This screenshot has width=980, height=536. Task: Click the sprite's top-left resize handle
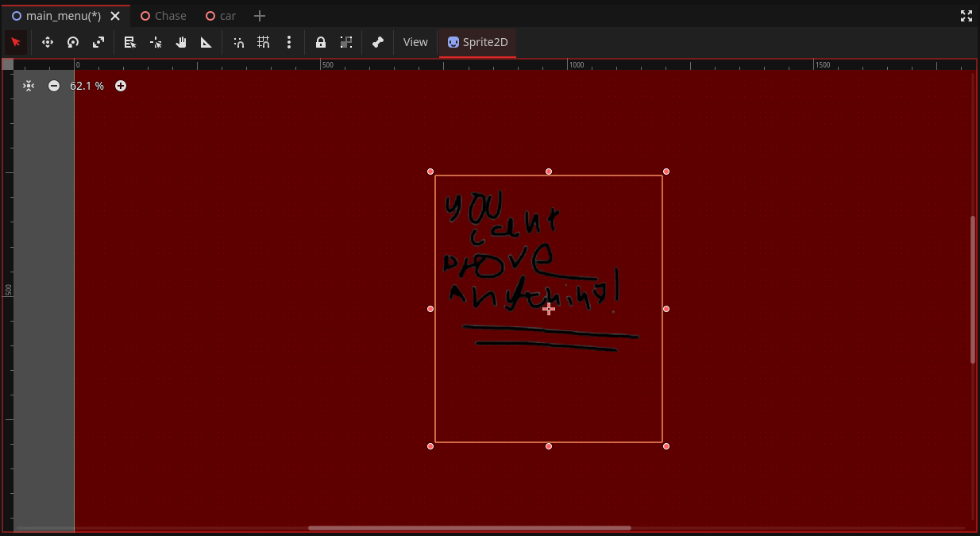(430, 172)
